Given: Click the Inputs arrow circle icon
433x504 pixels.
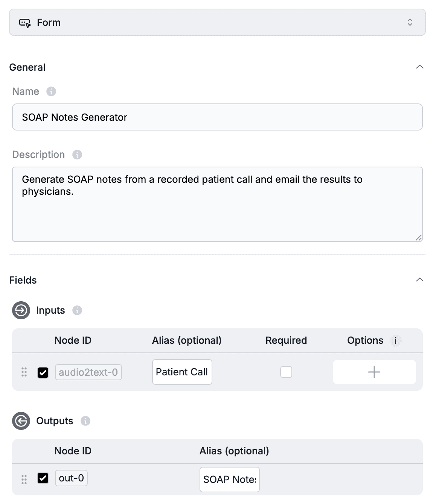Looking at the screenshot, I should pos(21,310).
